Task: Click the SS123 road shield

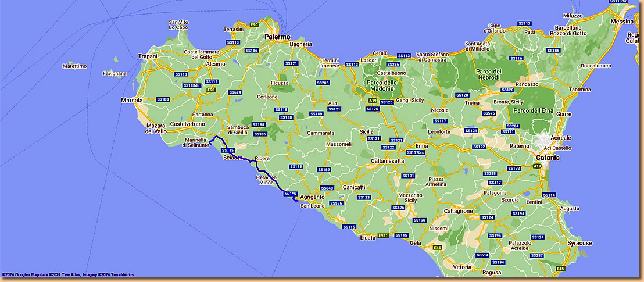Action: click(x=363, y=197)
